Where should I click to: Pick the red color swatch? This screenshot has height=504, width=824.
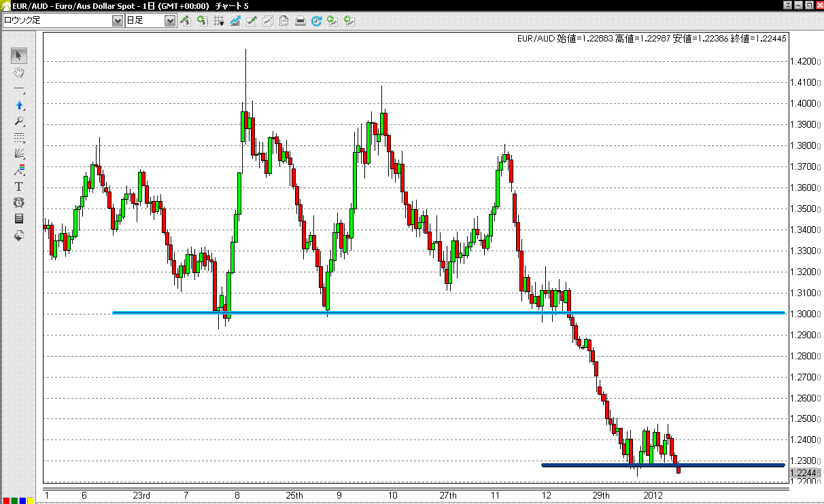[5, 501]
